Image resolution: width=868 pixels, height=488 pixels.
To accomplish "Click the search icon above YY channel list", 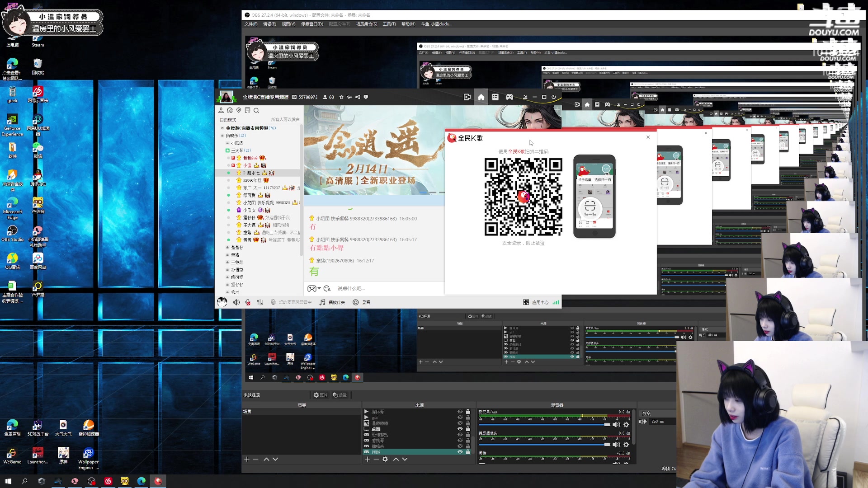I will (256, 110).
